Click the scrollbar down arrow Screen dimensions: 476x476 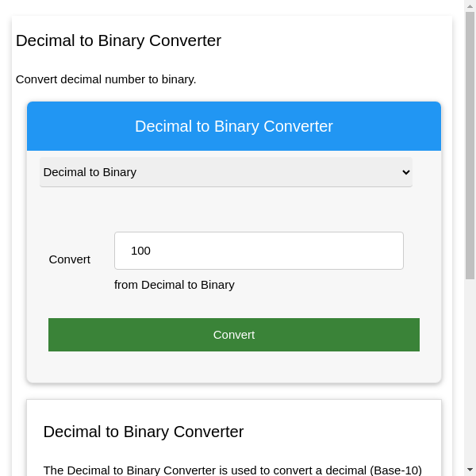coord(470,470)
